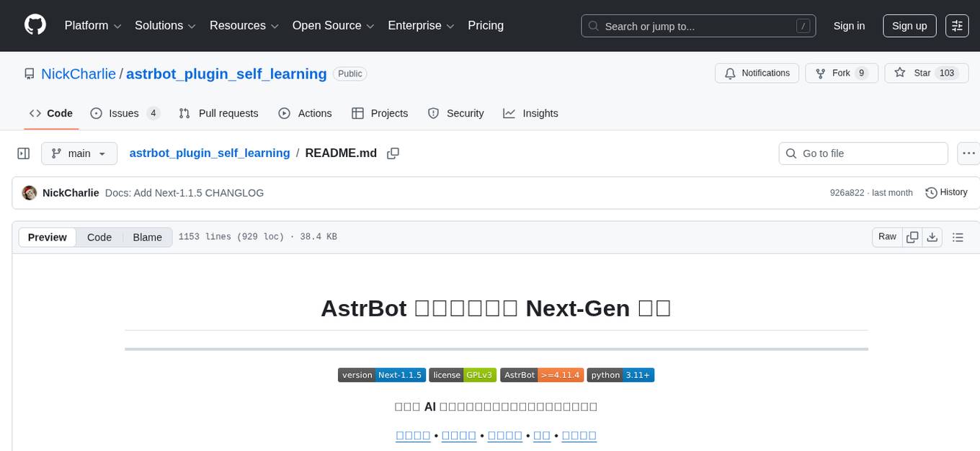Click the GPLv3 license badge
The width and height of the screenshot is (980, 451).
point(463,375)
